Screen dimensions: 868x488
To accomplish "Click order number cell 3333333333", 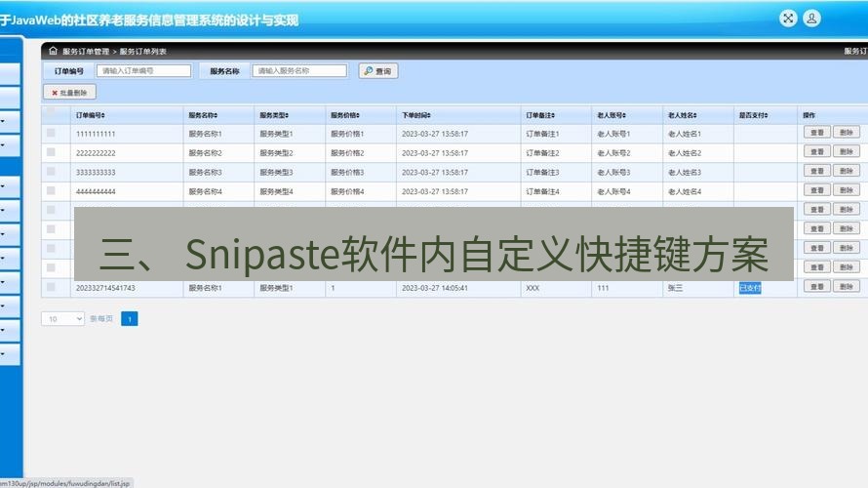I will point(96,173).
